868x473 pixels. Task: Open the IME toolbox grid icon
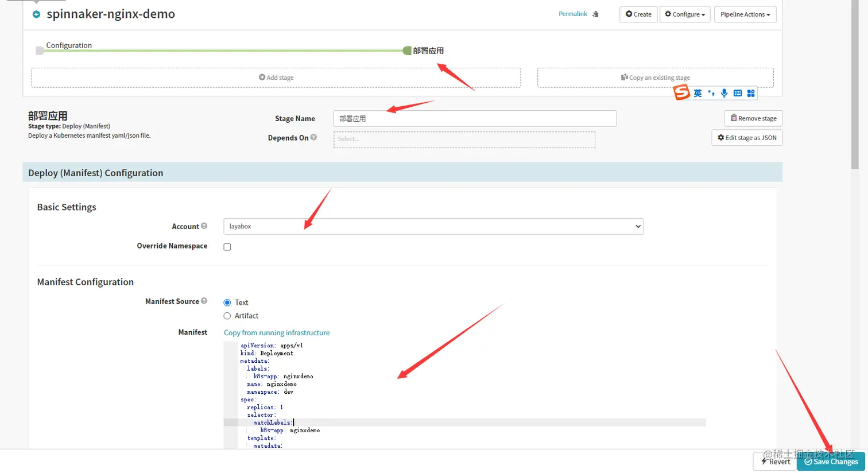click(751, 93)
